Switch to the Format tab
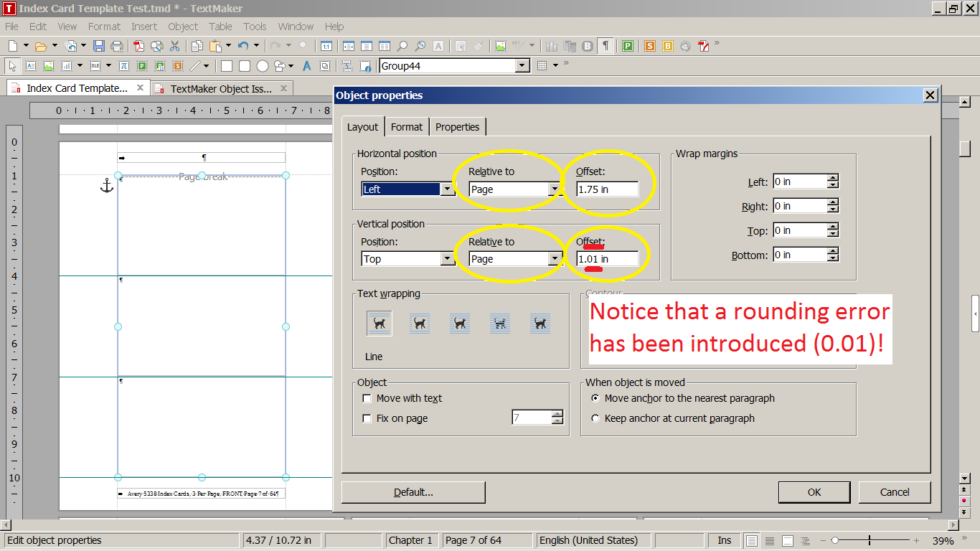This screenshot has height=551, width=980. (407, 127)
